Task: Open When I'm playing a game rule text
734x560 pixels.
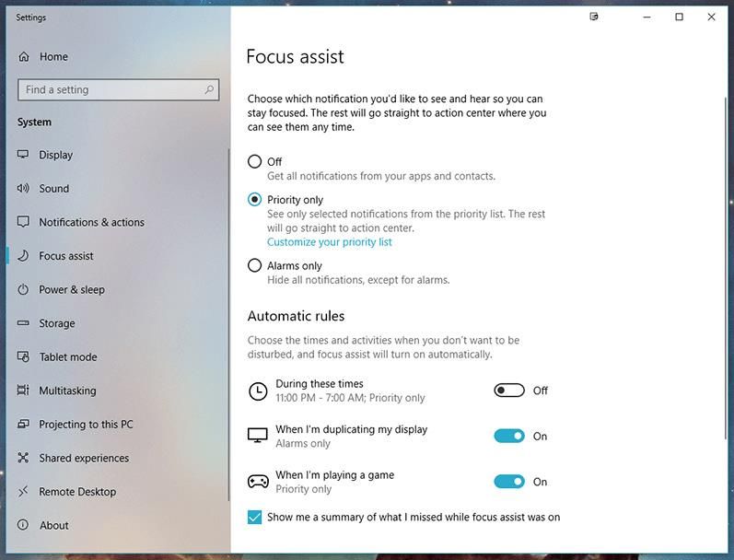Action: pos(334,474)
